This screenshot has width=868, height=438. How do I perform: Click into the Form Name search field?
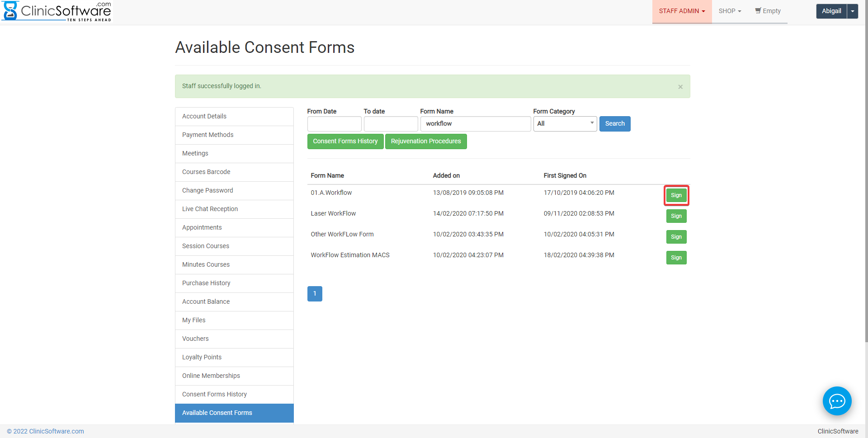click(475, 124)
